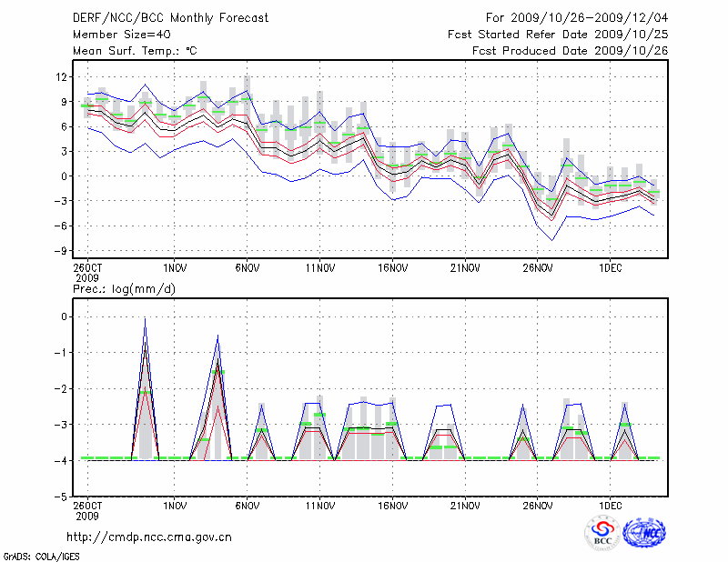Click 26NOV on the precipitation chart axis
728x562 pixels.
coord(538,504)
